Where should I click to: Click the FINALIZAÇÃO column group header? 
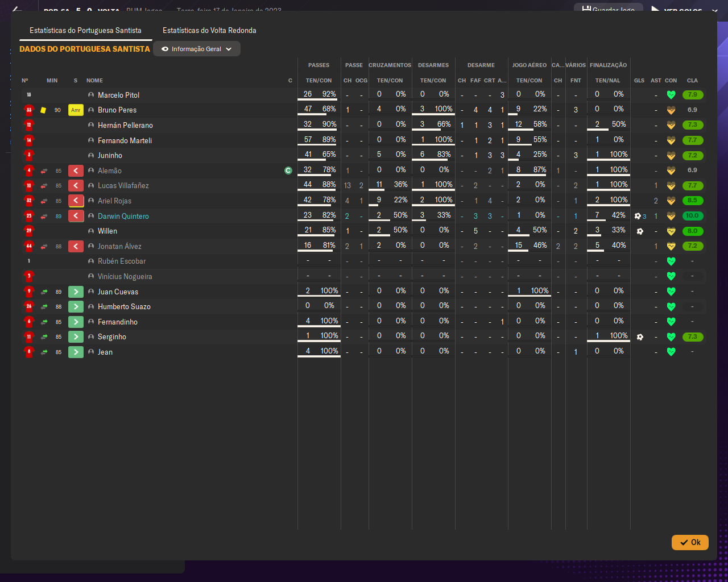coord(609,65)
